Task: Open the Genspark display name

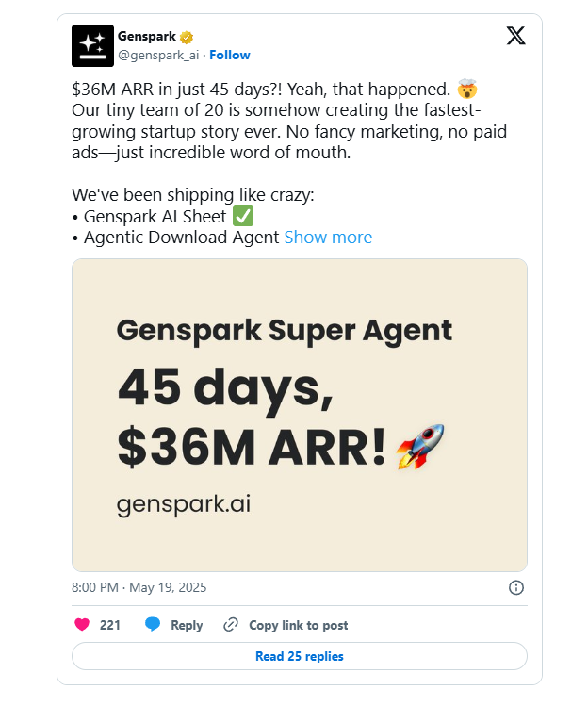Action: coord(147,36)
